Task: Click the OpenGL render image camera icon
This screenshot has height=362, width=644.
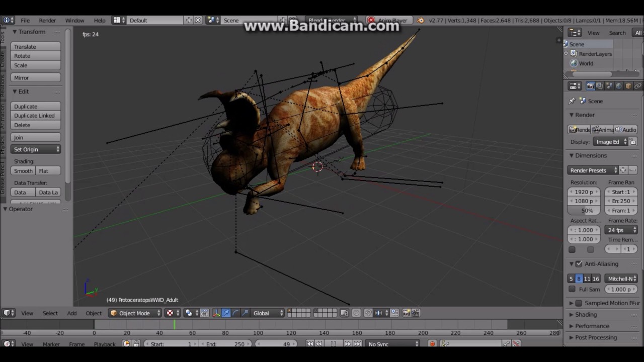Action: pyautogui.click(x=406, y=313)
